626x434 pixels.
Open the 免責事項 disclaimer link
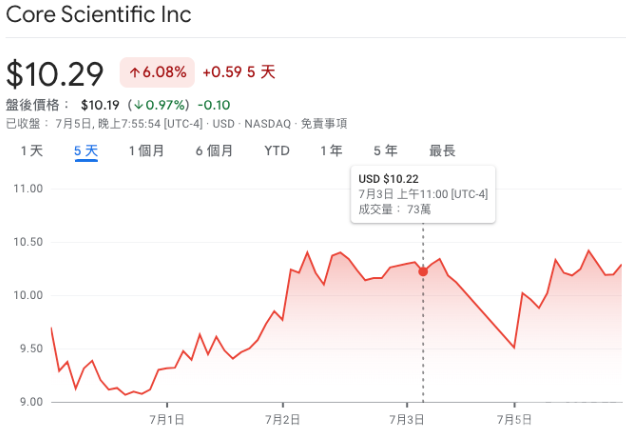click(324, 124)
